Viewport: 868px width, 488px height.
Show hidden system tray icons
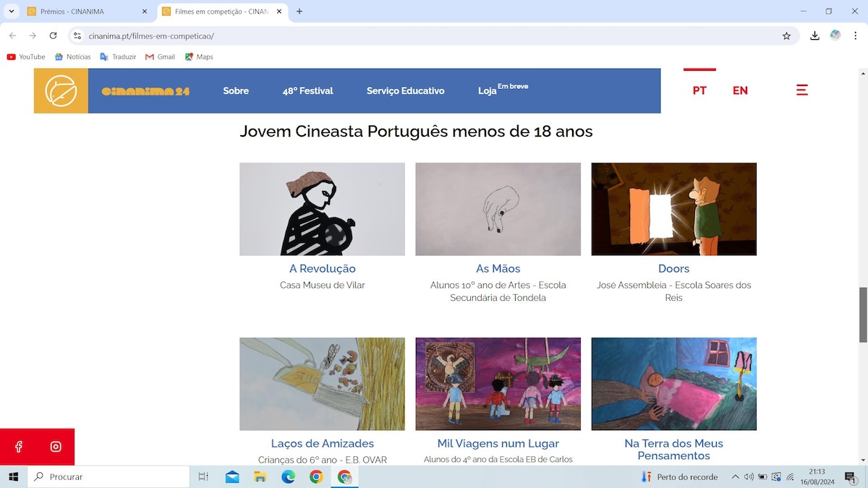(736, 477)
